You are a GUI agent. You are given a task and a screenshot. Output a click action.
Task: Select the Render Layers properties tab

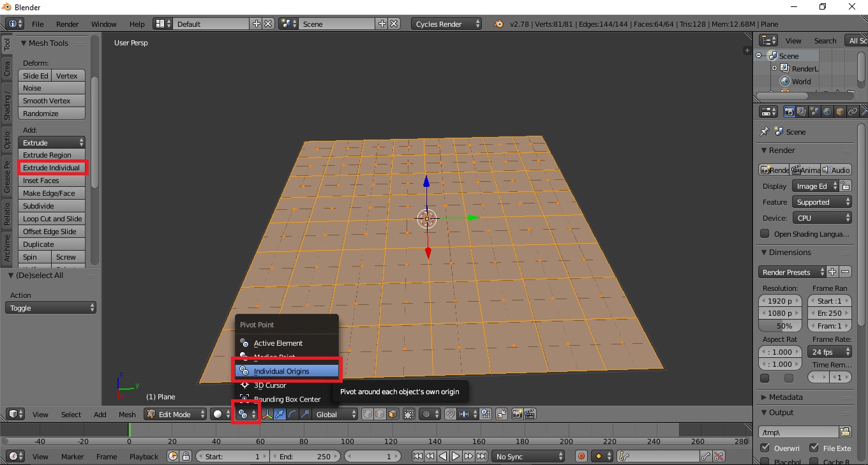(802, 112)
